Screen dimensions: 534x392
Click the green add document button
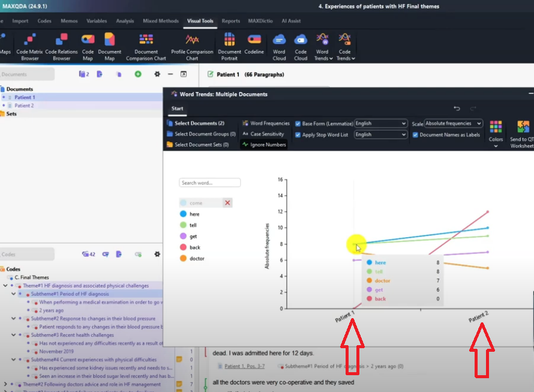tap(138, 74)
